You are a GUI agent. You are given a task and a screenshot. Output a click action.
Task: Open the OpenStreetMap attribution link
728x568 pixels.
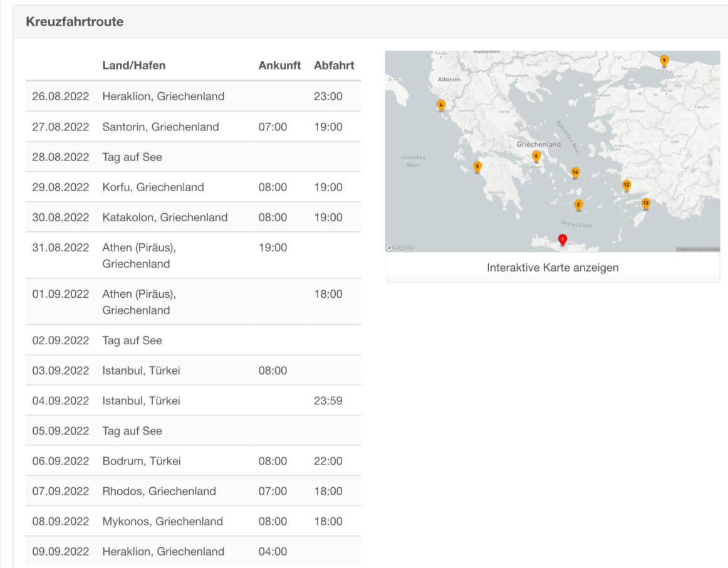(x=707, y=250)
